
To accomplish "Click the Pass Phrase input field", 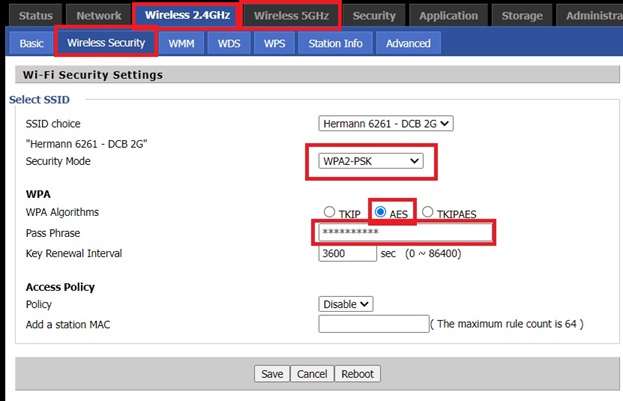I will (x=405, y=233).
